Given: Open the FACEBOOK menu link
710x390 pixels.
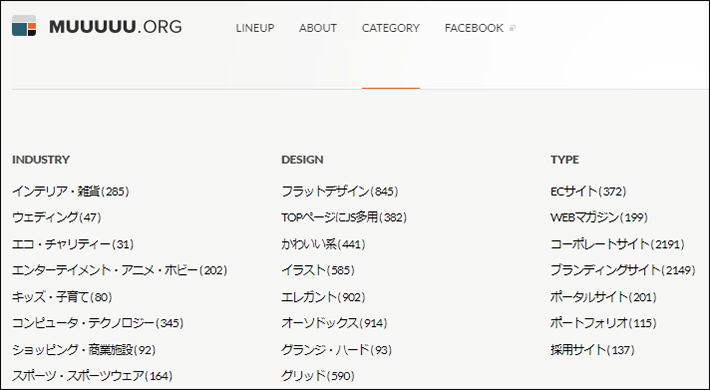Looking at the screenshot, I should (474, 28).
